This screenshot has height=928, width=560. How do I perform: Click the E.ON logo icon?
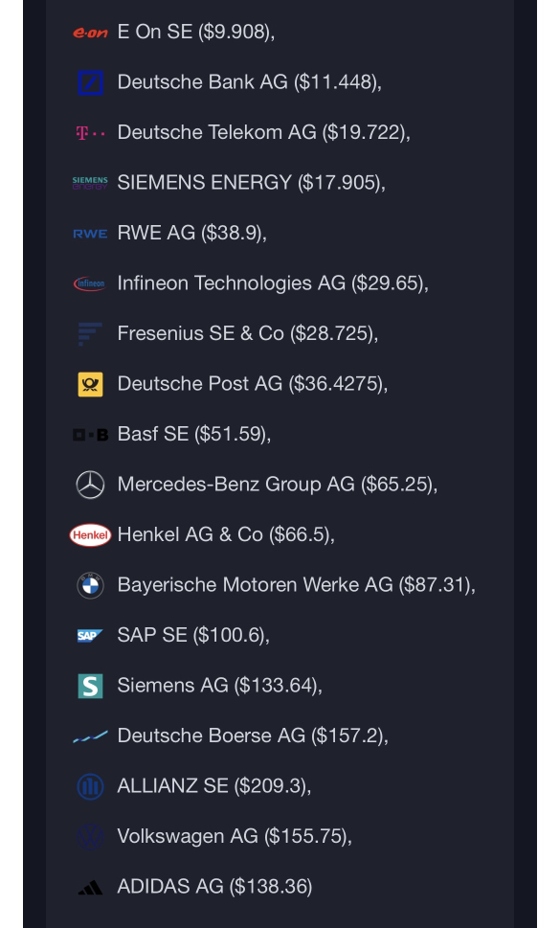(90, 33)
